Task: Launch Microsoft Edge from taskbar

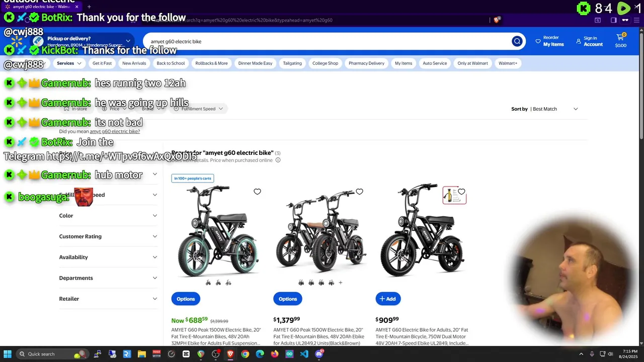Action: (260, 354)
